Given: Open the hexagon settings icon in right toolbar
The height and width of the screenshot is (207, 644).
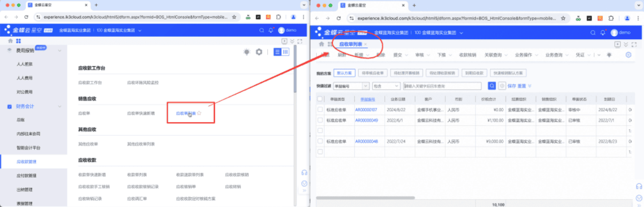Looking at the screenshot, I should tap(628, 55).
